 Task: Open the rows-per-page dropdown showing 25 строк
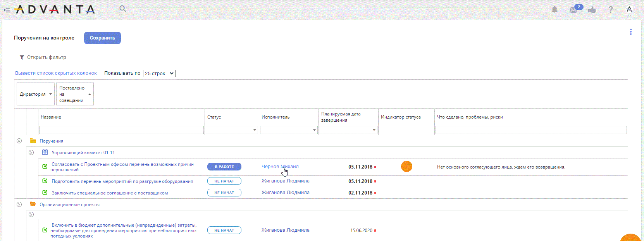click(159, 73)
